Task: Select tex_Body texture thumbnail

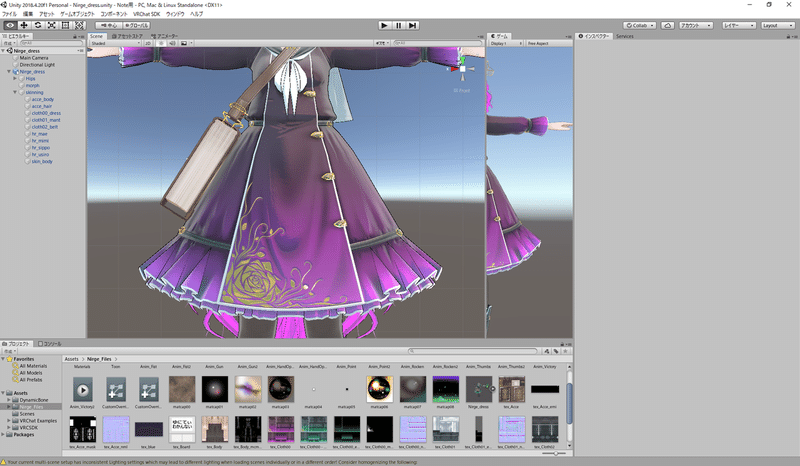Action: coord(214,430)
